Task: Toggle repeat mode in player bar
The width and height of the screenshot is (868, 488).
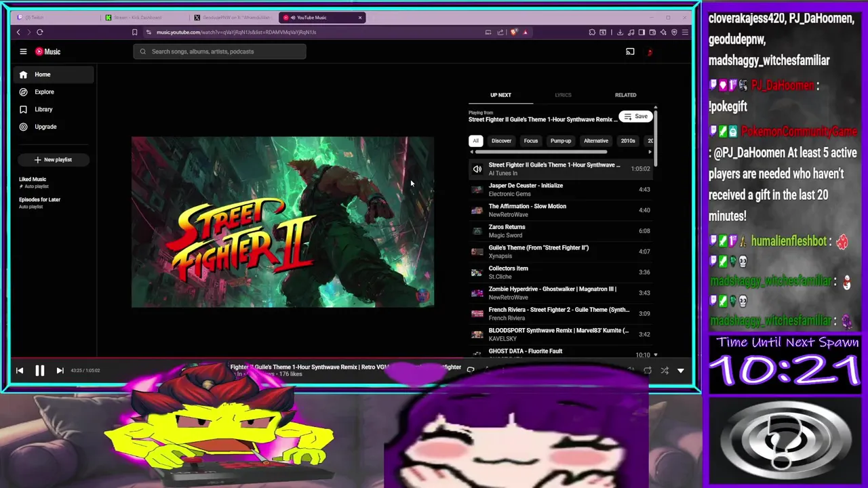Action: pyautogui.click(x=648, y=371)
